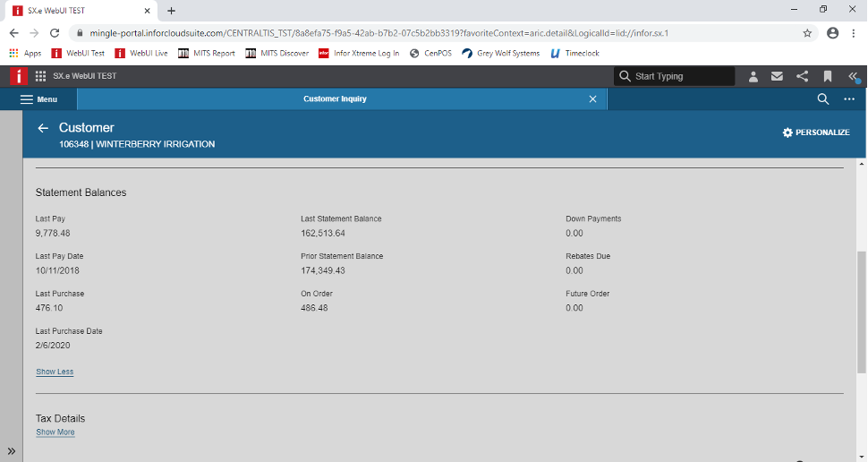Open MITS Report bookmark
Image resolution: width=868 pixels, height=462 pixels.
click(x=207, y=53)
